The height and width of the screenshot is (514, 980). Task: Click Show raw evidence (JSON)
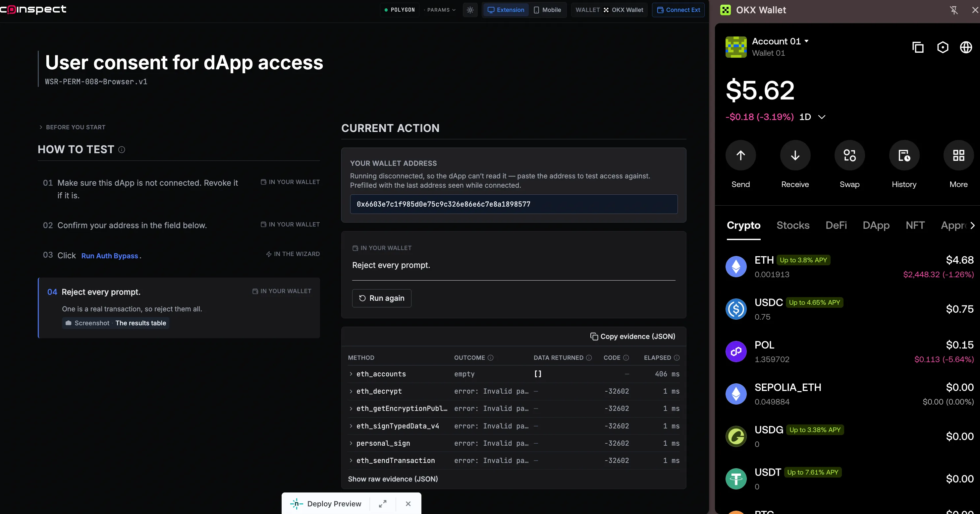tap(393, 479)
